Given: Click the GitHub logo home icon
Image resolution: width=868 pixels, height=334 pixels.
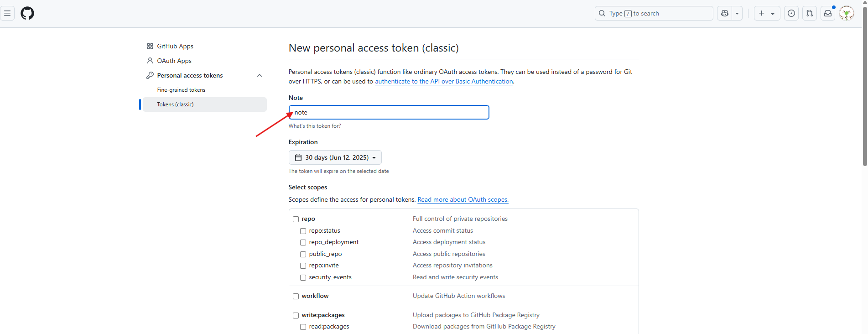Looking at the screenshot, I should coord(27,13).
